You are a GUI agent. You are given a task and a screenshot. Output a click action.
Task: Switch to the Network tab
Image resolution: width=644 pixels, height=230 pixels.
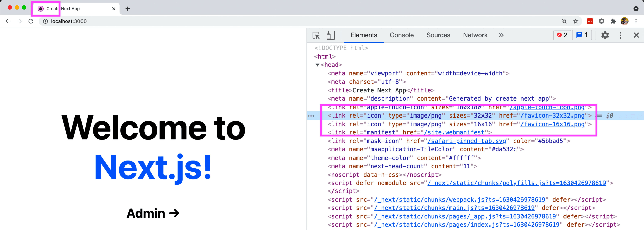pos(475,35)
